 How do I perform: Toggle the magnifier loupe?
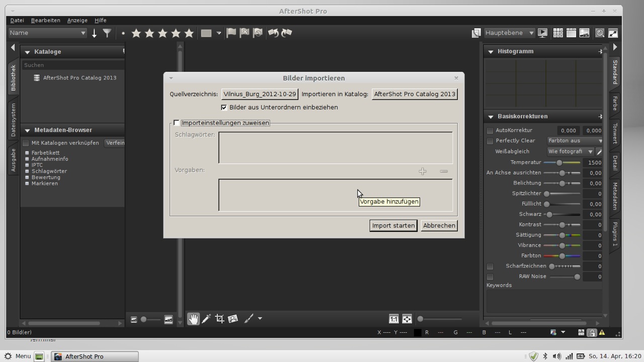tap(600, 33)
